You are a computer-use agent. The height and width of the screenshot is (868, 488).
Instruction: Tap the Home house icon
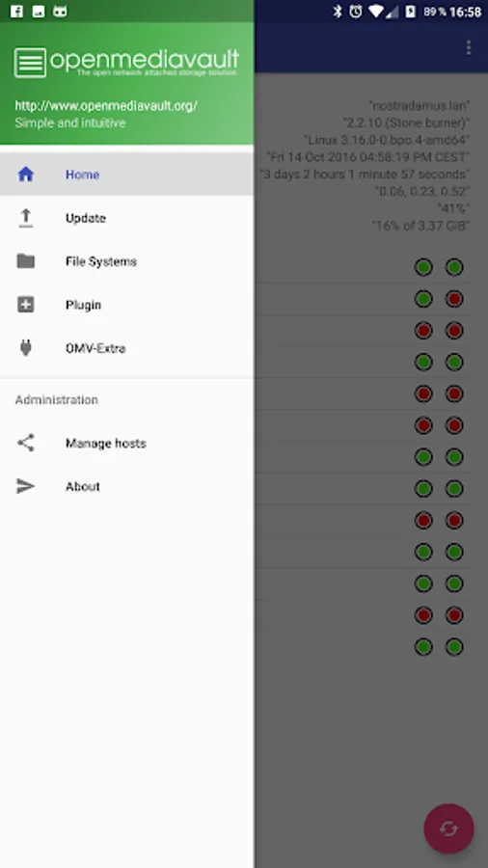tap(25, 175)
